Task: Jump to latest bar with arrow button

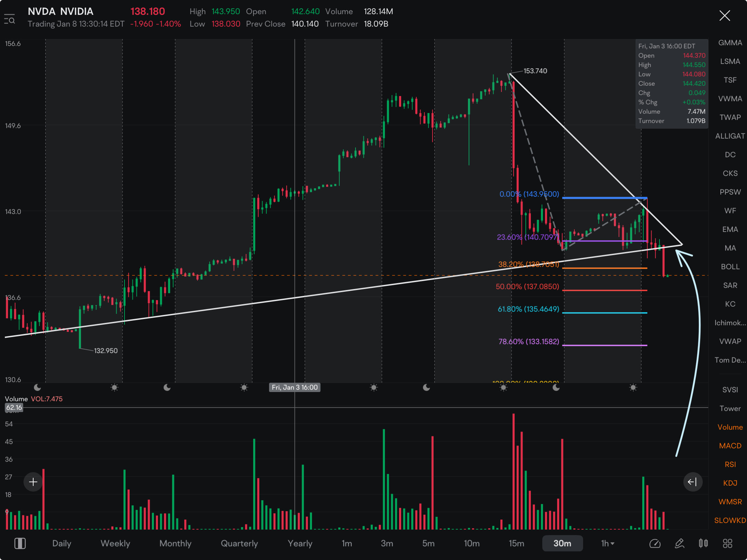Action: coord(693,482)
